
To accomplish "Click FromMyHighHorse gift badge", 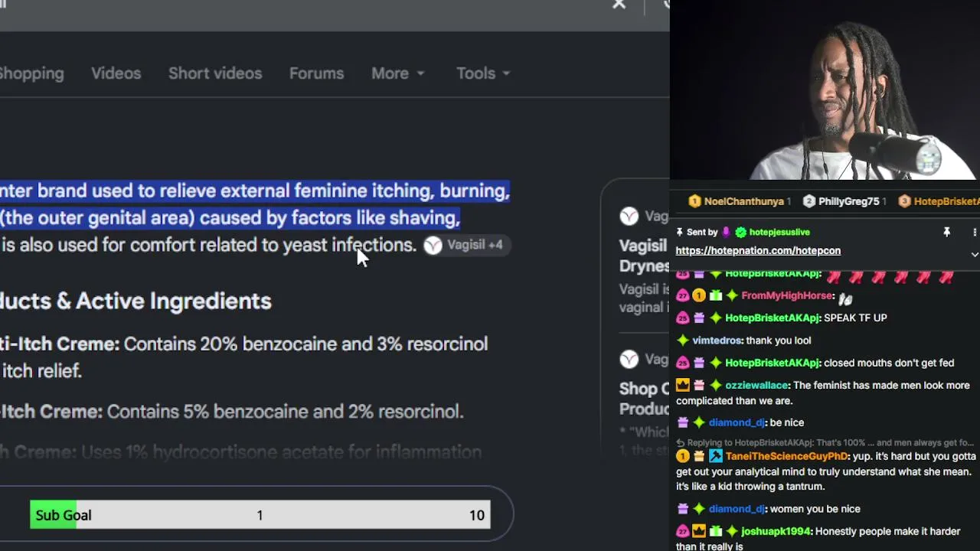I will point(715,295).
